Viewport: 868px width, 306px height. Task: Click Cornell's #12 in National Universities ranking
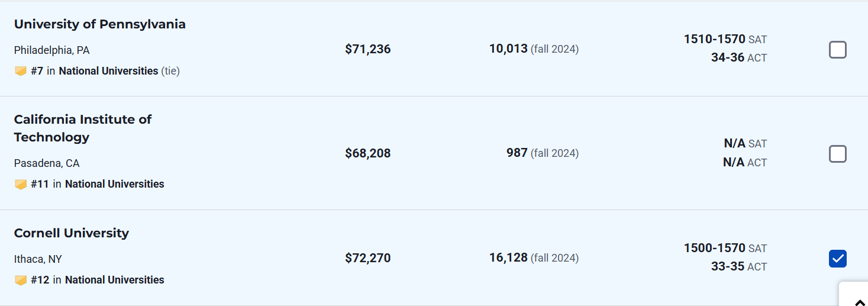pyautogui.click(x=98, y=280)
